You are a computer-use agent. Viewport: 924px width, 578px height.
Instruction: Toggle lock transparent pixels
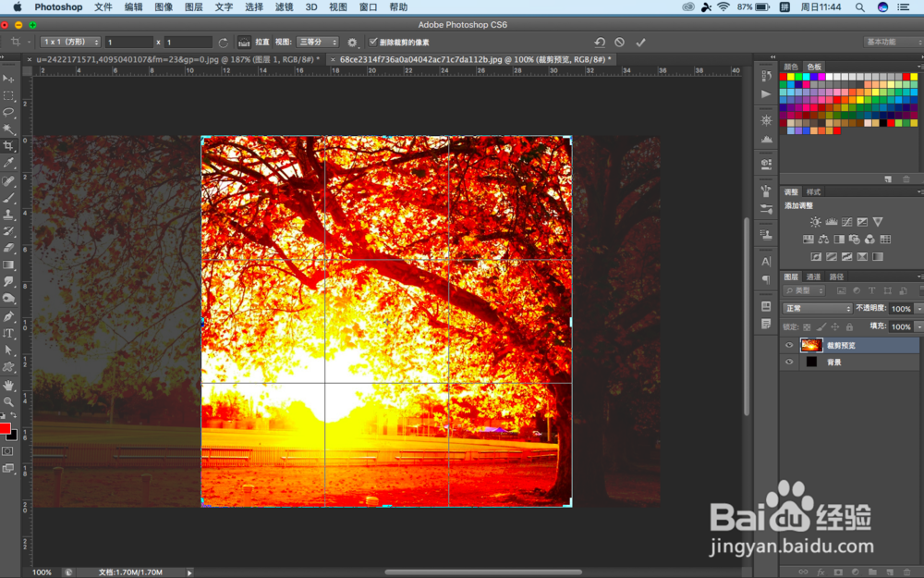click(807, 326)
